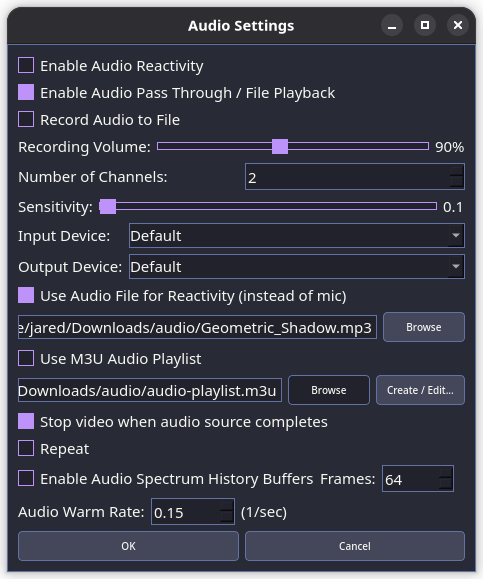The width and height of the screenshot is (483, 579).
Task: Click the audio-playlist.m3u path field
Action: point(150,390)
